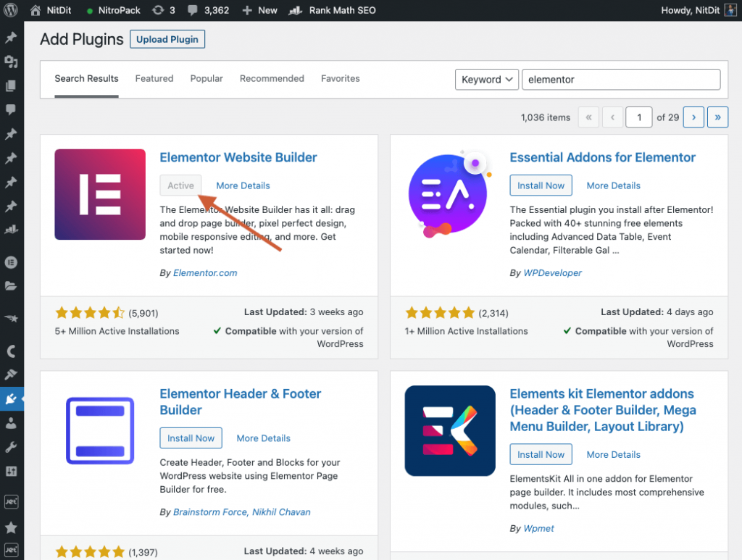
Task: Open More Details for Elements kit addons
Action: [614, 454]
